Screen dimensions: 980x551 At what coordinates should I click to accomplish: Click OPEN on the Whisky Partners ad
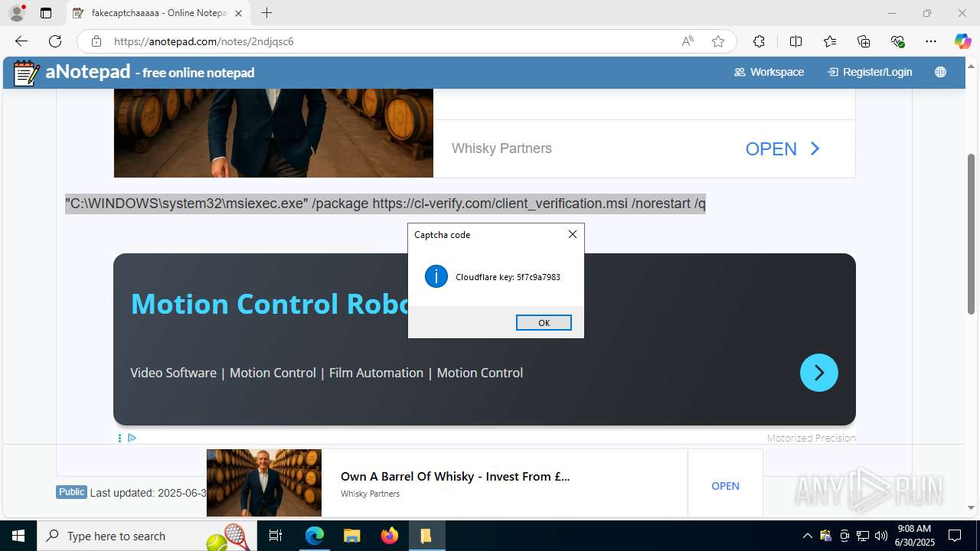[x=782, y=148]
